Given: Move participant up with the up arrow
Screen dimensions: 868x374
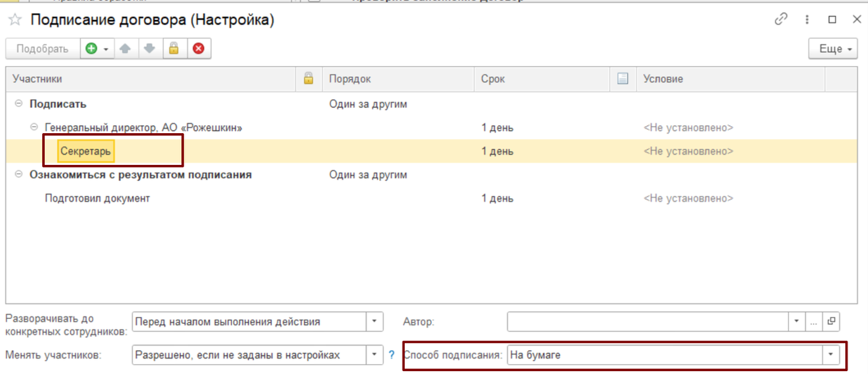Looking at the screenshot, I should [124, 49].
